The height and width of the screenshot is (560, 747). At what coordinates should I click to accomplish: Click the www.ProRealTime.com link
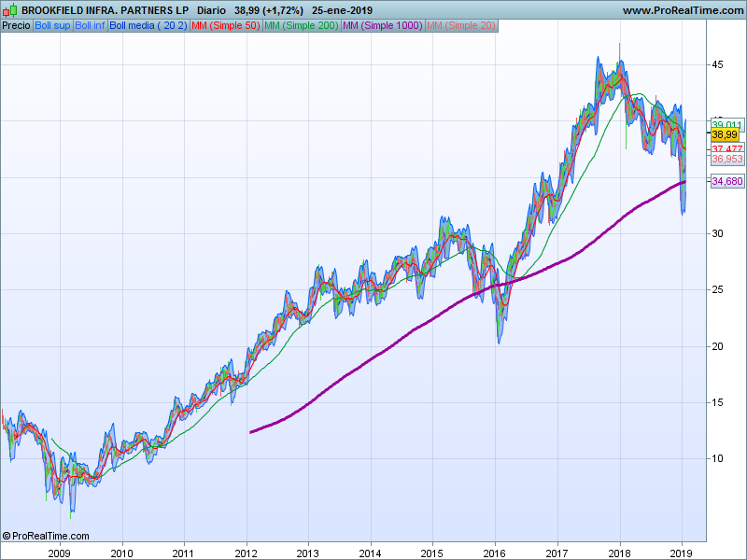pyautogui.click(x=683, y=10)
